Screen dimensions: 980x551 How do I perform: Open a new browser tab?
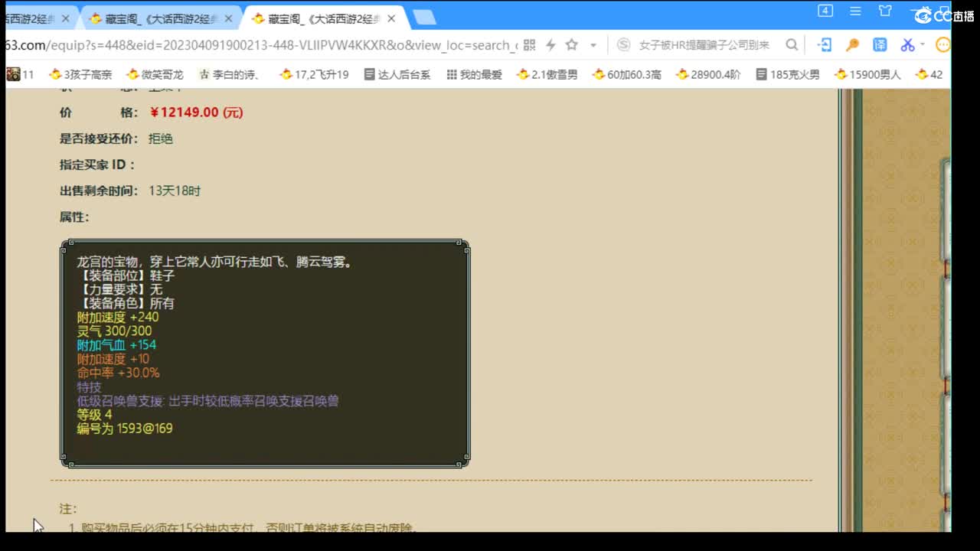pyautogui.click(x=424, y=18)
